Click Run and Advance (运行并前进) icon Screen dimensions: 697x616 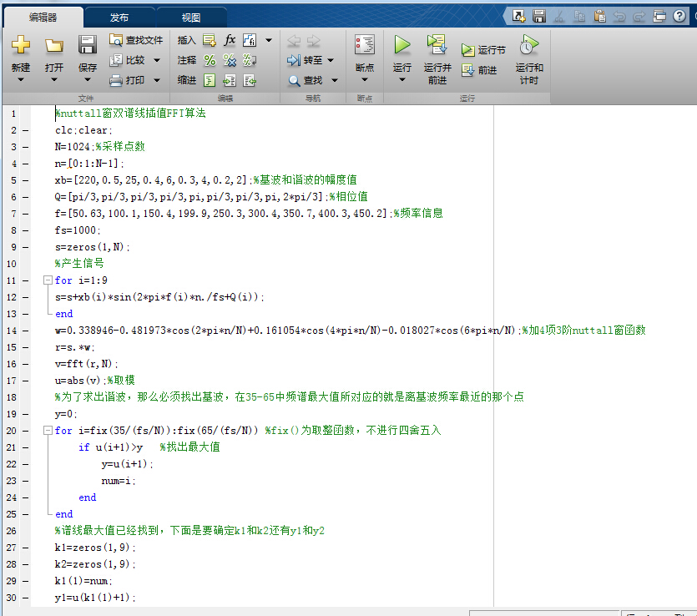pos(437,45)
